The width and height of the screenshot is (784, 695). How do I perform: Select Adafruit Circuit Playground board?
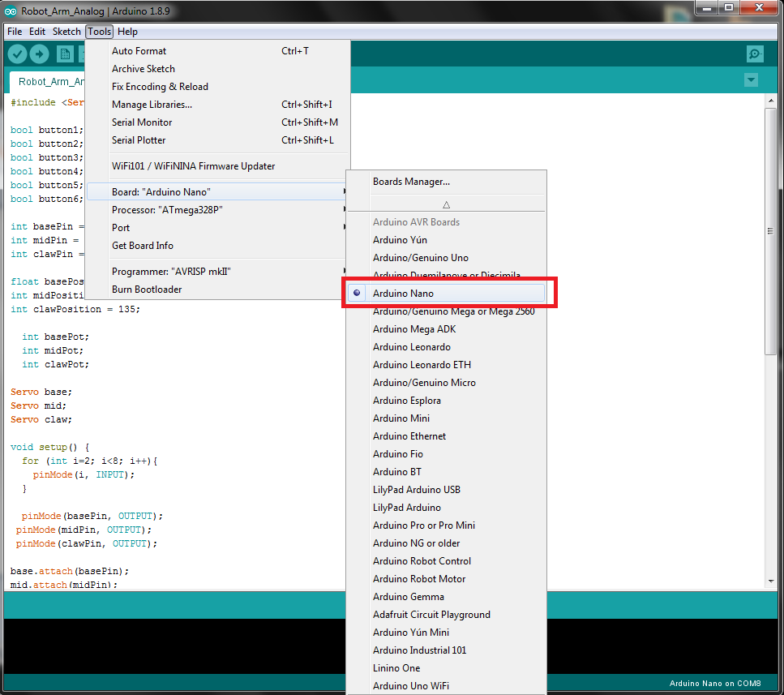[x=446, y=615]
